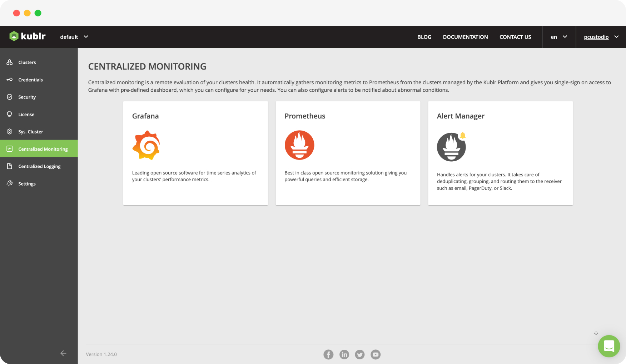This screenshot has width=626, height=364.
Task: Open Centralized Logging in the sidebar
Action: point(39,166)
